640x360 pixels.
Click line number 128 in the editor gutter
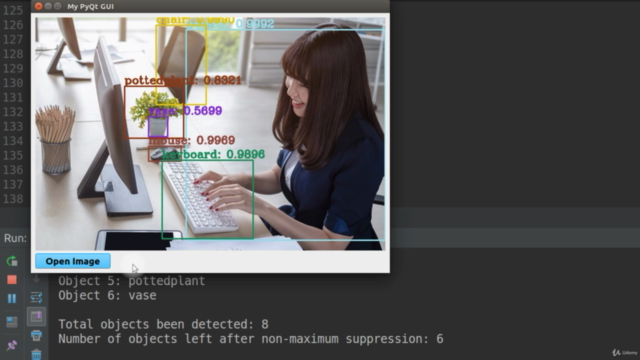coord(13,54)
